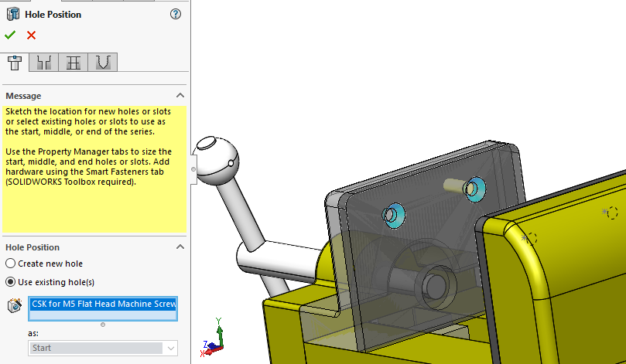Click the view orientation triad
626x364 pixels.
(213, 337)
